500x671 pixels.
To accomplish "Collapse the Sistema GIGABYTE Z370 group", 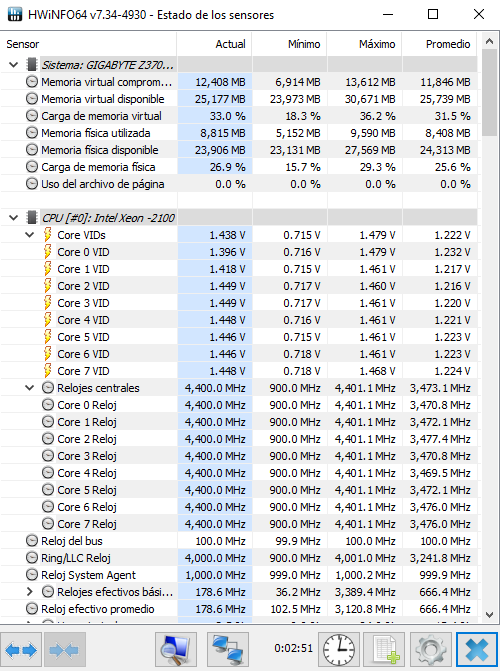I will [x=13, y=65].
